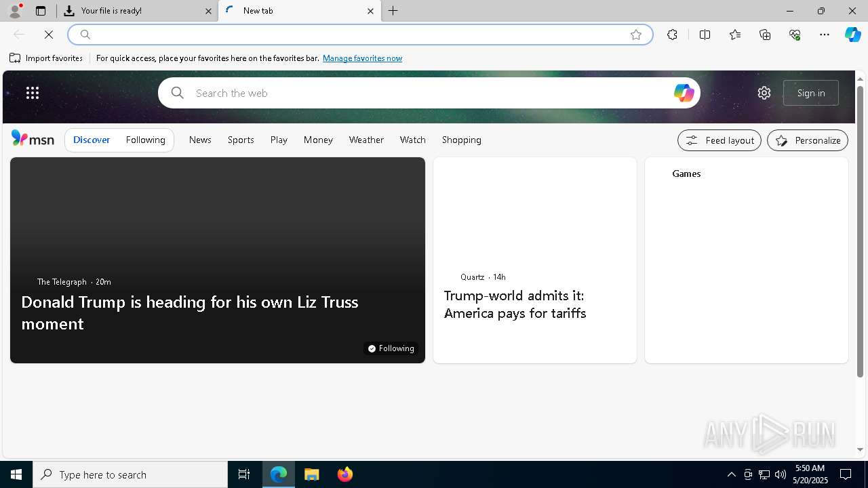Open the News section
Screen dimensions: 868x488
point(200,140)
